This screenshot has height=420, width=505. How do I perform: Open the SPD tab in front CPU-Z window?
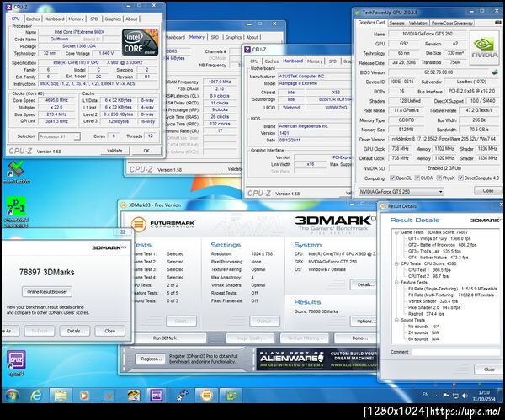point(94,19)
